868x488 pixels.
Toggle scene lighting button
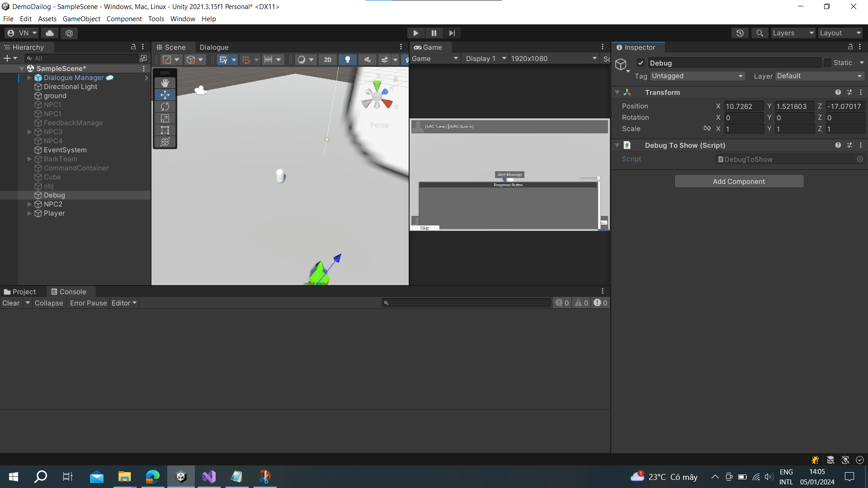[348, 60]
